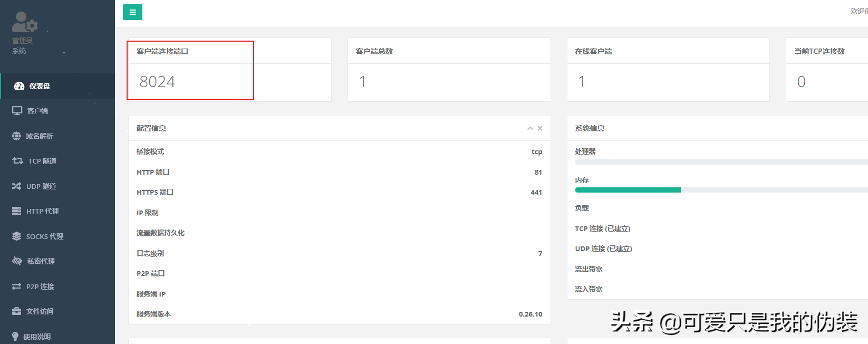Click the 流入带宽 label
The image size is (868, 344).
589,289
